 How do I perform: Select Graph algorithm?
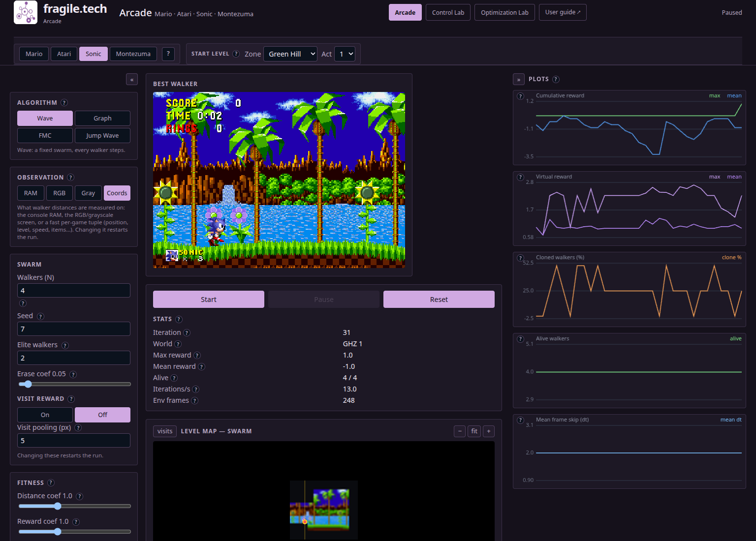coord(102,118)
